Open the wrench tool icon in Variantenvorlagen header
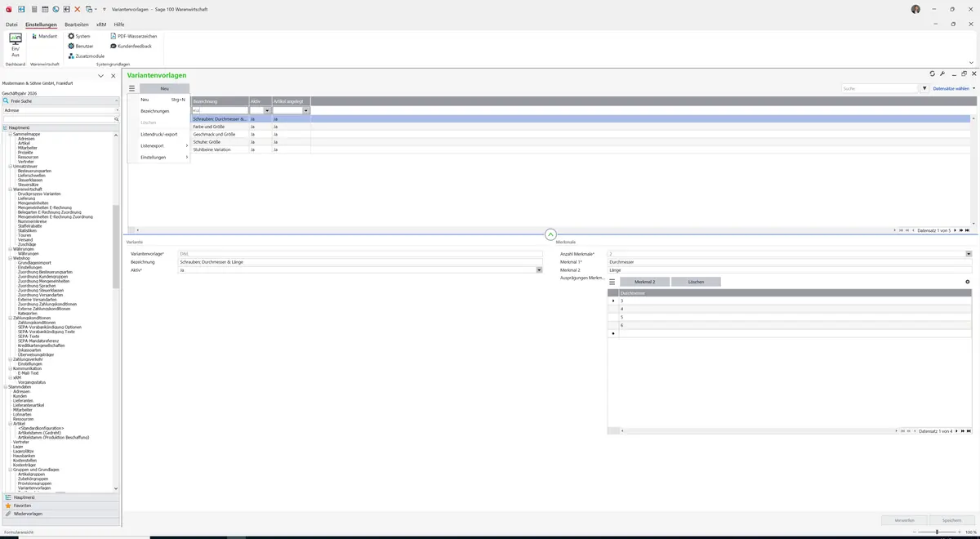The width and height of the screenshot is (980, 539). point(942,73)
